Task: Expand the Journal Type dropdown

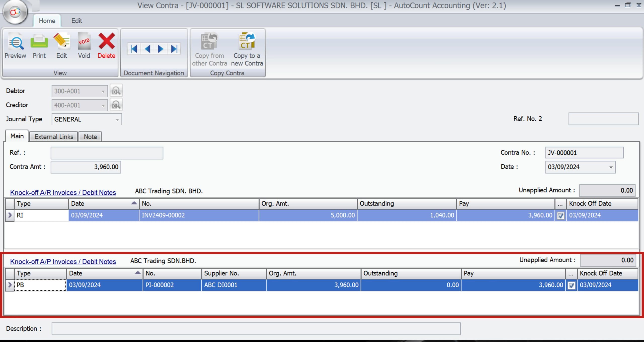Action: (x=117, y=119)
